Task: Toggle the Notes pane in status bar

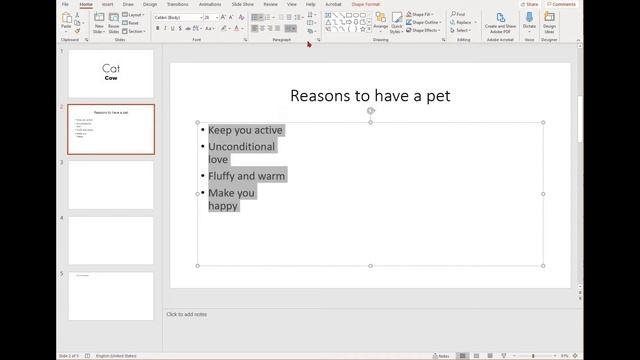Action: (x=441, y=356)
